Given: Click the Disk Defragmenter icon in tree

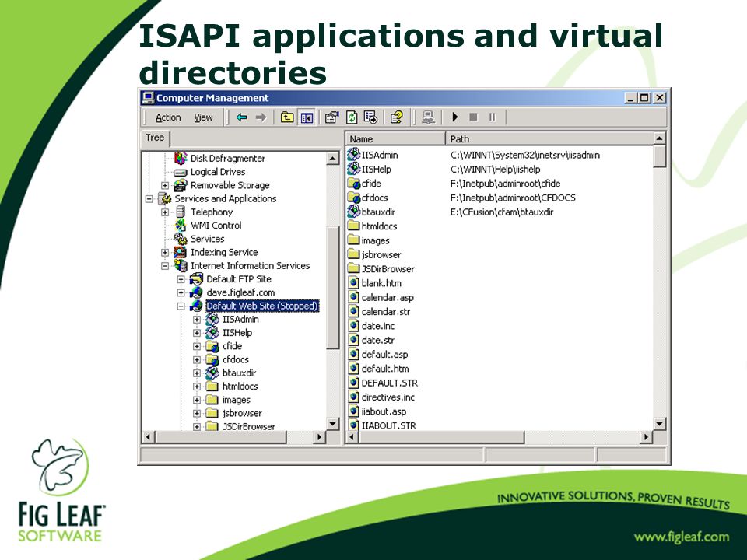Looking at the screenshot, I should point(181,158).
